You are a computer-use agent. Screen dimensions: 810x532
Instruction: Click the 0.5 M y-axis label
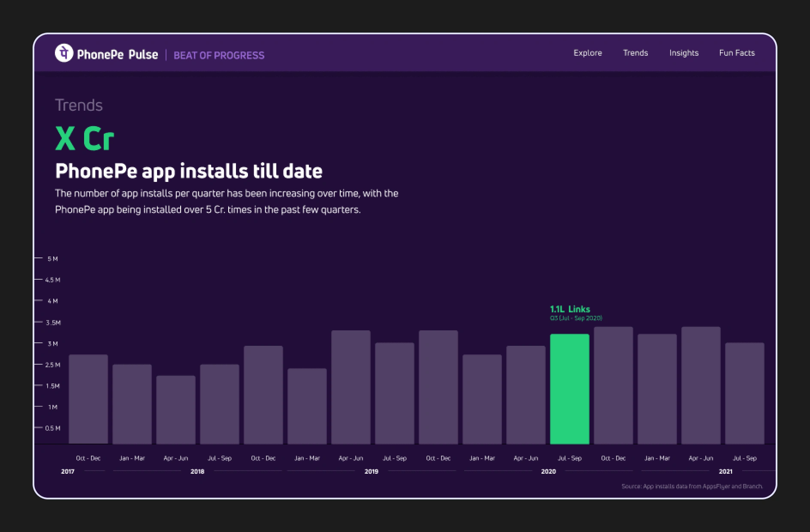pyautogui.click(x=53, y=428)
